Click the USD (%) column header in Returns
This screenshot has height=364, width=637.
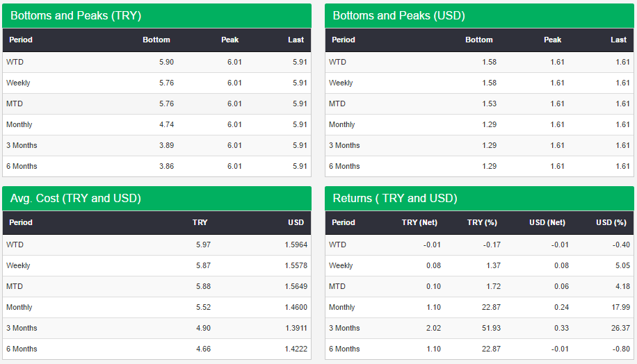pyautogui.click(x=611, y=222)
